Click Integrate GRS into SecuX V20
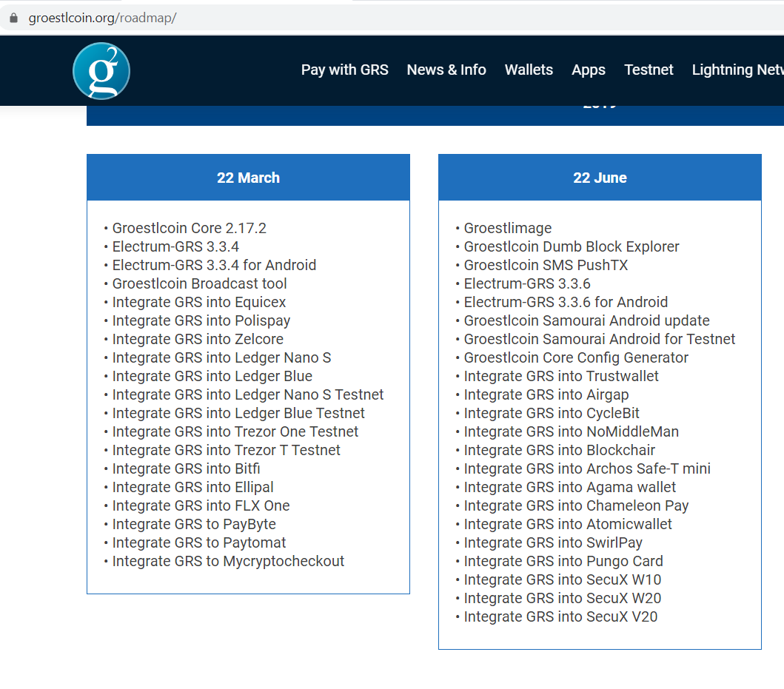784x689 pixels. point(560,616)
